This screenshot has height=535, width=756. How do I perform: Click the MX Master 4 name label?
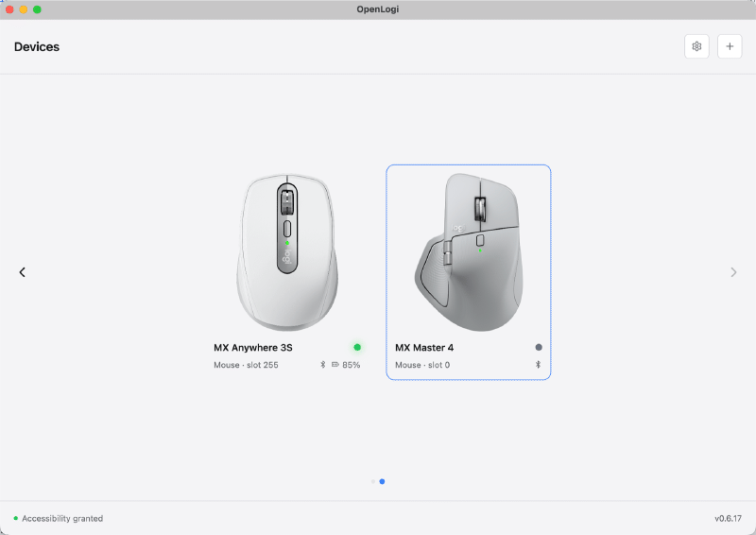tap(424, 347)
